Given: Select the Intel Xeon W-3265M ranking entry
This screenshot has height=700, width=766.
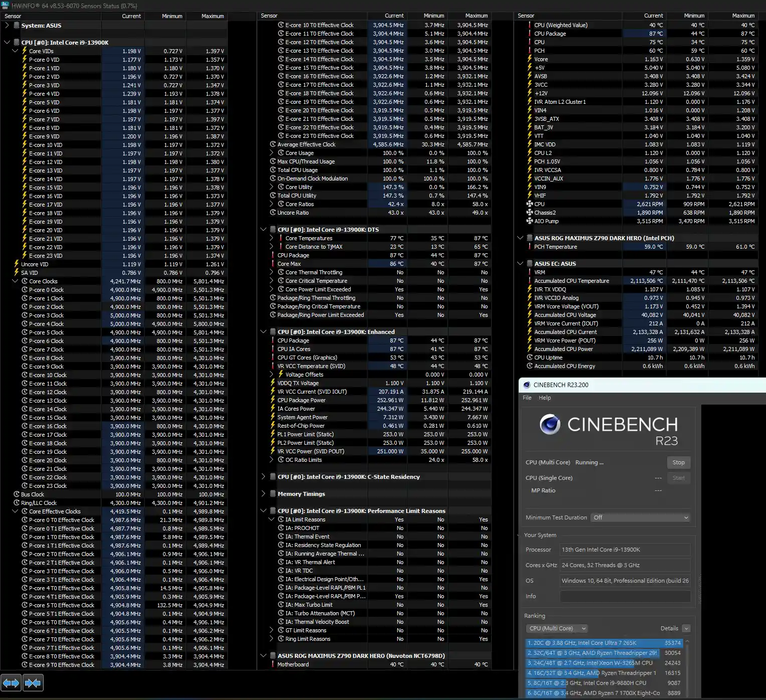Looking at the screenshot, I should pyautogui.click(x=604, y=663).
